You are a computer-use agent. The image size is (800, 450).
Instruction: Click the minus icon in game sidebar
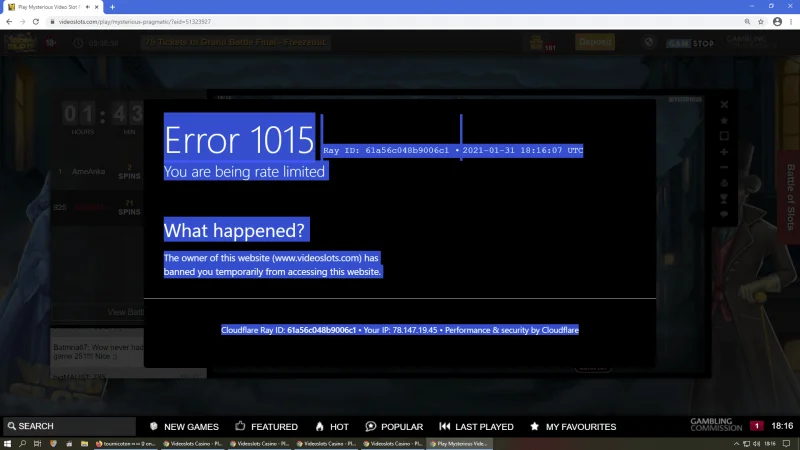coord(724,167)
